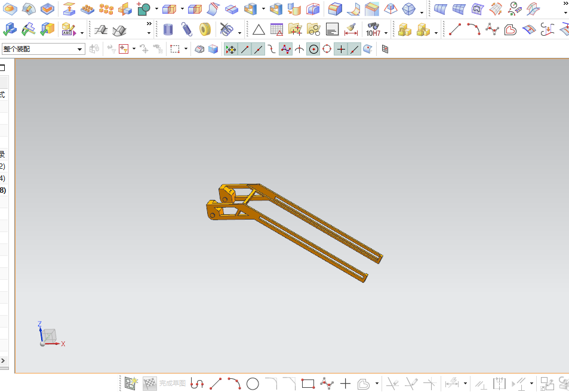
Task: Select the Line tool in top curve toolbar
Action: click(455, 29)
